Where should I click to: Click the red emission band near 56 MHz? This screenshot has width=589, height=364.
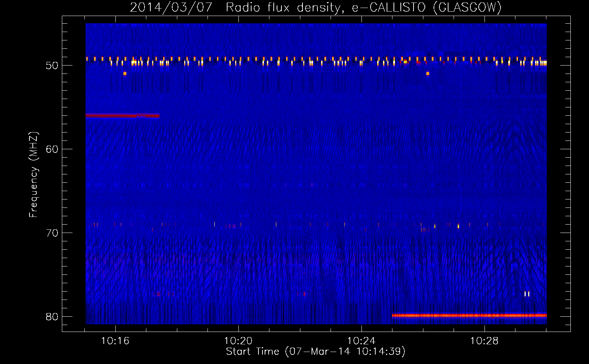[122, 116]
